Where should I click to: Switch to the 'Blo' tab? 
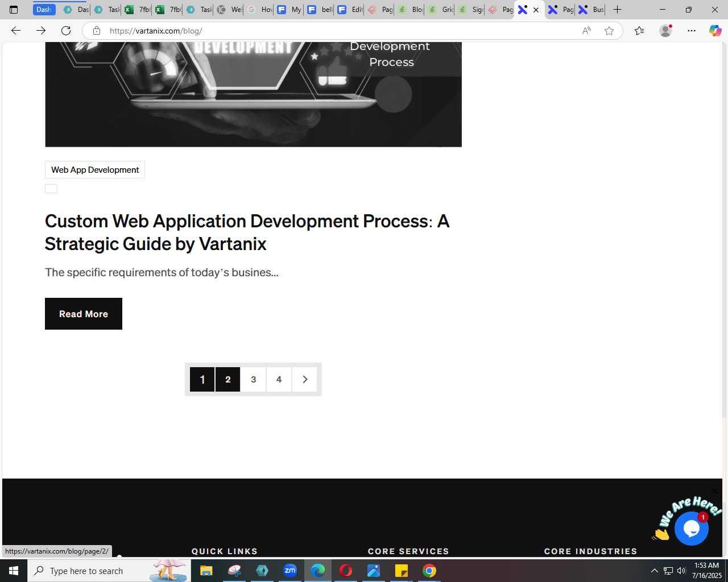click(411, 10)
